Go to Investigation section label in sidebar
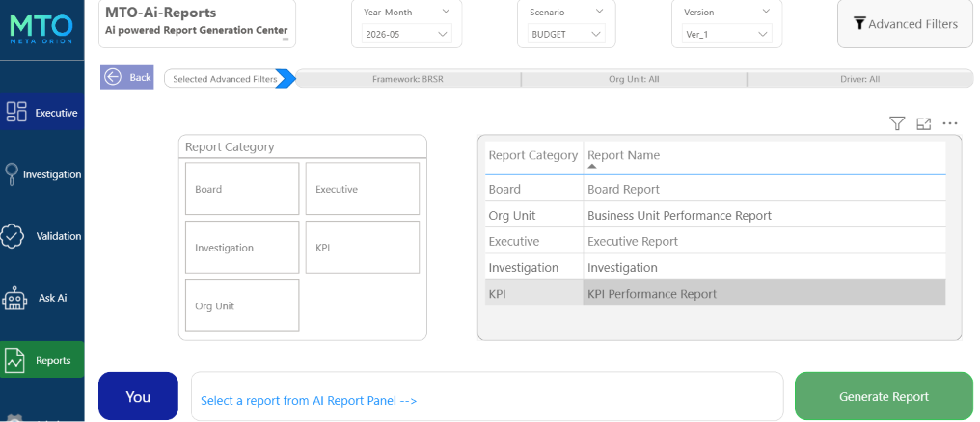The image size is (980, 422). tap(52, 174)
